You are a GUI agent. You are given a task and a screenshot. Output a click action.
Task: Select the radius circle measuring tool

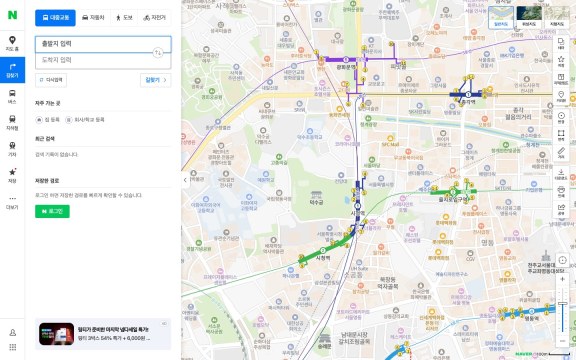[x=561, y=118]
